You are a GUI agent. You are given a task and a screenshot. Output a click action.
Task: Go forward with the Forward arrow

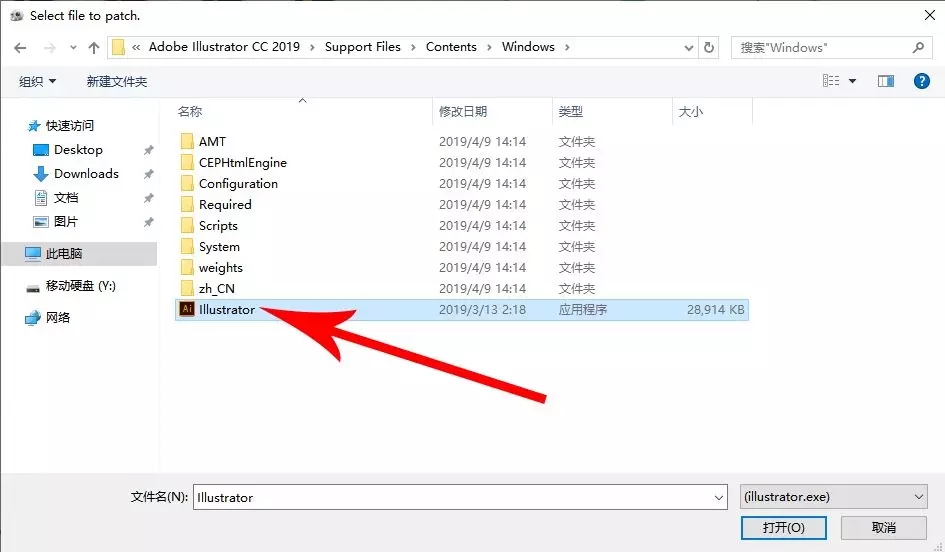click(x=49, y=48)
